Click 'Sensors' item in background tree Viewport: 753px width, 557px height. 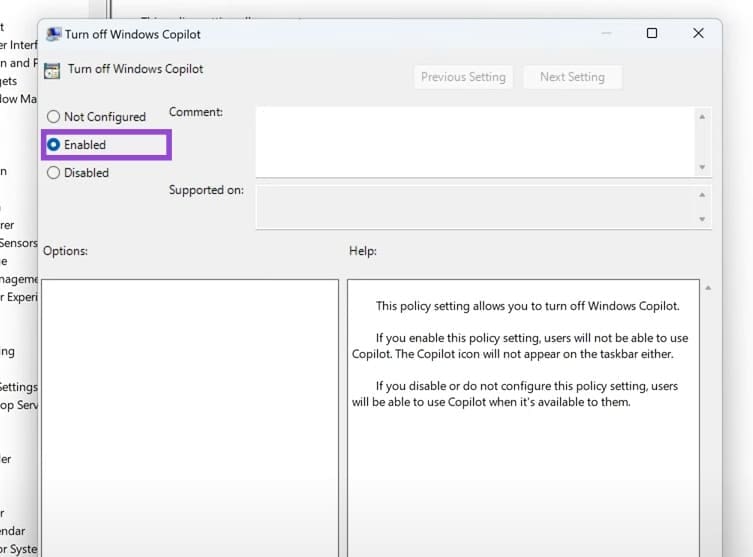click(x=18, y=243)
